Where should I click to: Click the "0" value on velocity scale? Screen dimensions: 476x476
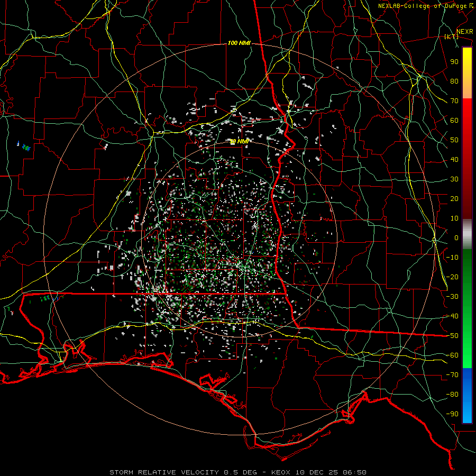pyautogui.click(x=456, y=237)
